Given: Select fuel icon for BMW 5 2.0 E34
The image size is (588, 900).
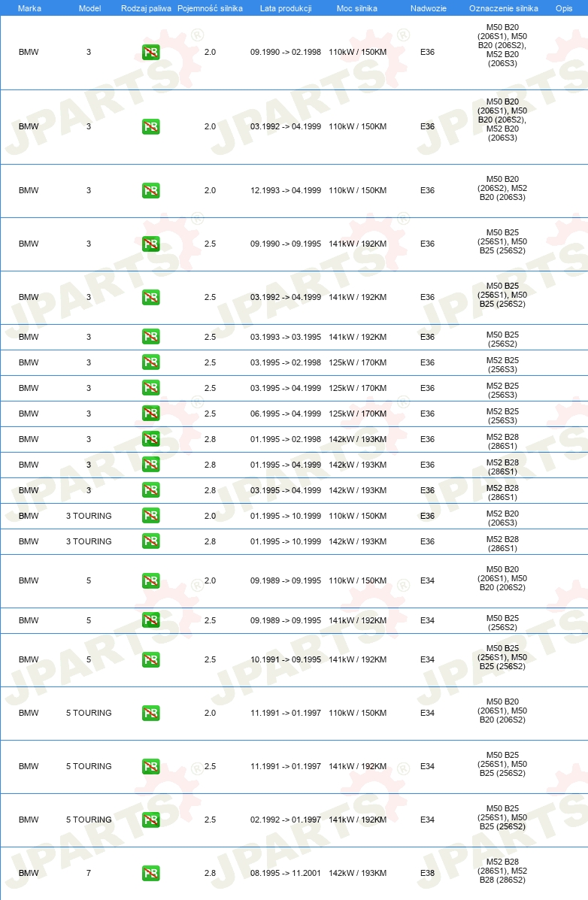Looking at the screenshot, I should (151, 581).
